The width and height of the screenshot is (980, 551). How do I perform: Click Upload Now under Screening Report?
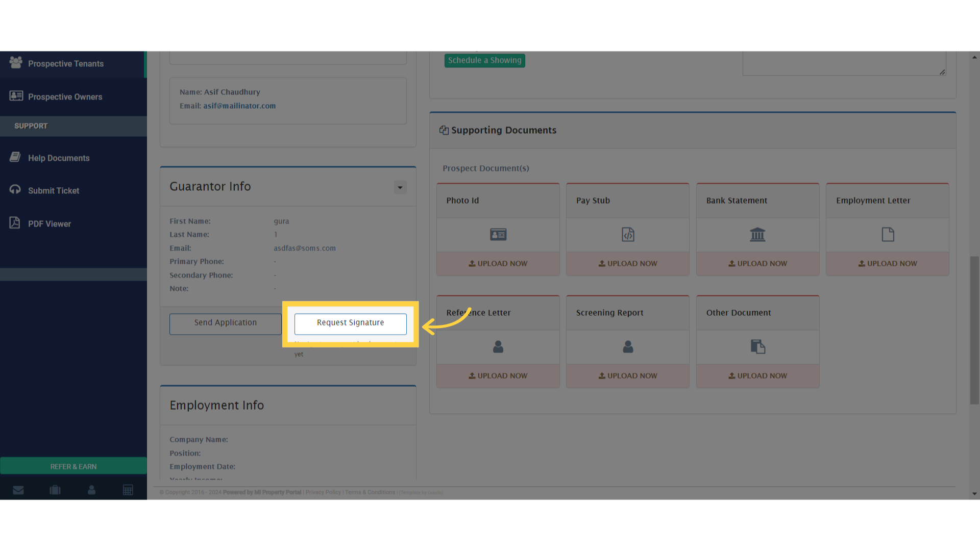tap(627, 375)
